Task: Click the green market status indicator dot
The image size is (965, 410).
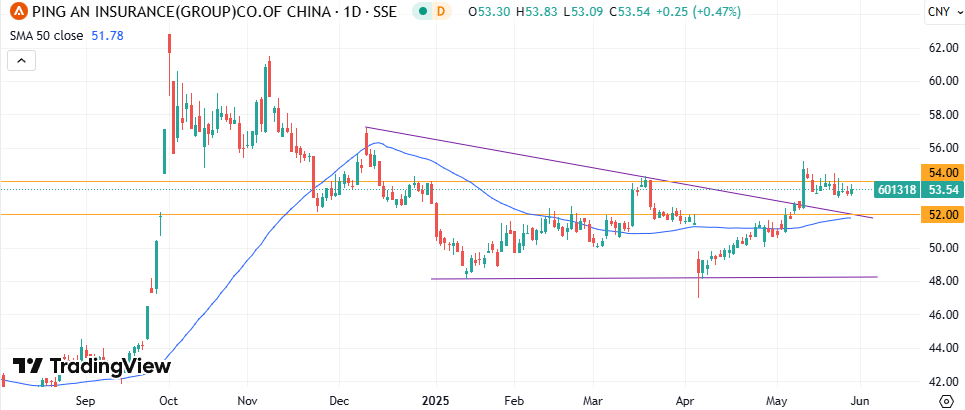Action: point(422,12)
